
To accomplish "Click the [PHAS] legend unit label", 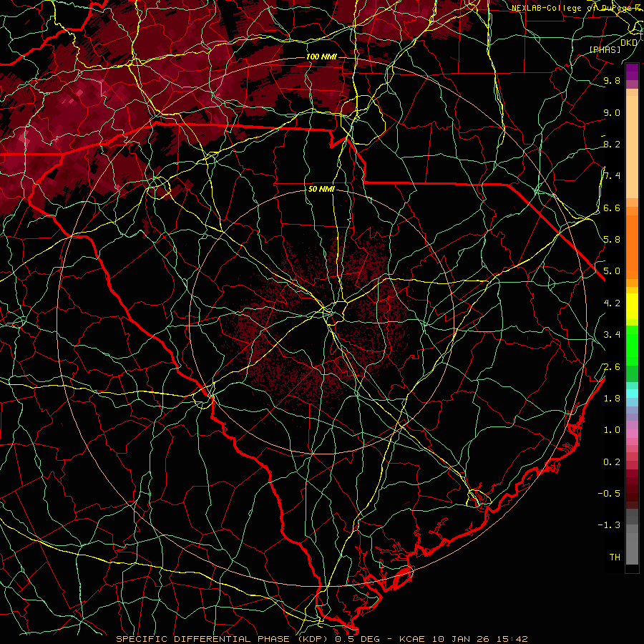I will 605,49.
